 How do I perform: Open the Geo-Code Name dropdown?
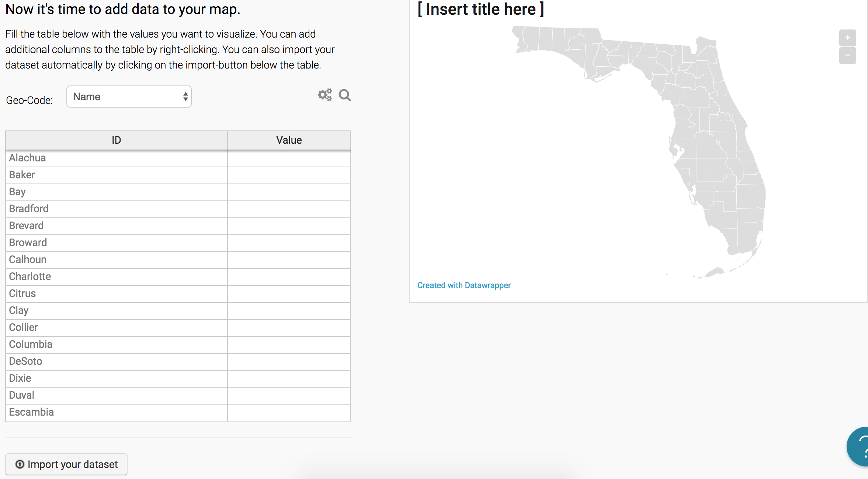129,97
